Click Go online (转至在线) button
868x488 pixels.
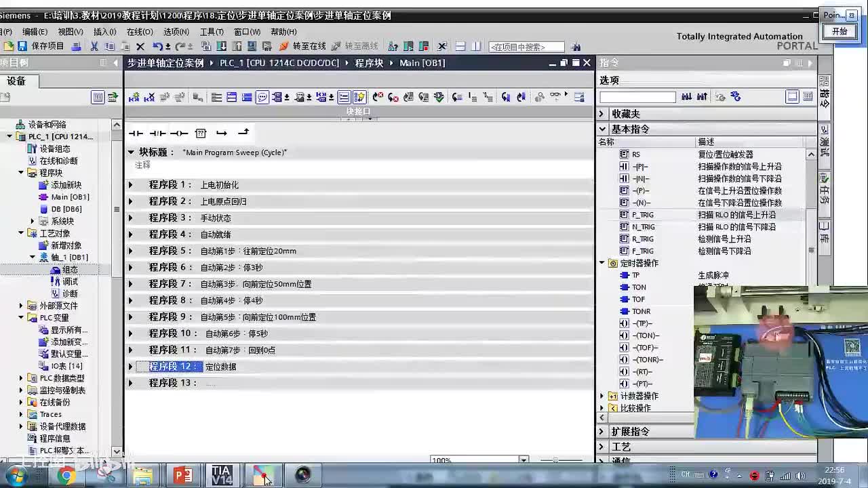click(x=303, y=46)
